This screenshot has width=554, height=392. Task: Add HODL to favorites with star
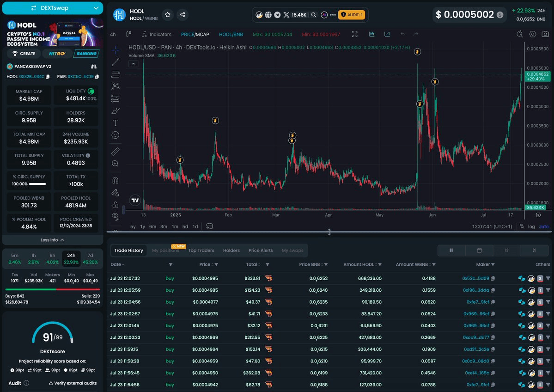pos(168,15)
